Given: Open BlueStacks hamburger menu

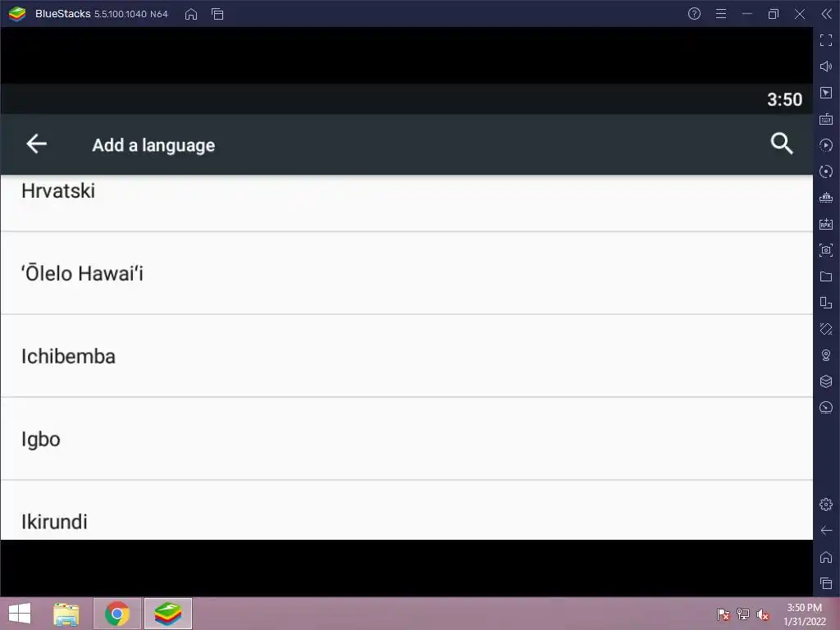Looking at the screenshot, I should click(721, 14).
